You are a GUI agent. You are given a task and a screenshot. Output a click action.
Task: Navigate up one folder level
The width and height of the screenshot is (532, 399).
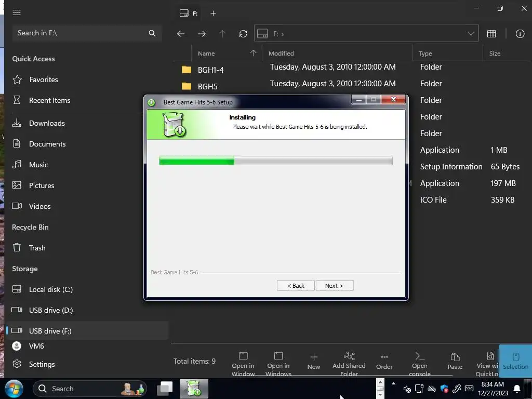click(222, 34)
